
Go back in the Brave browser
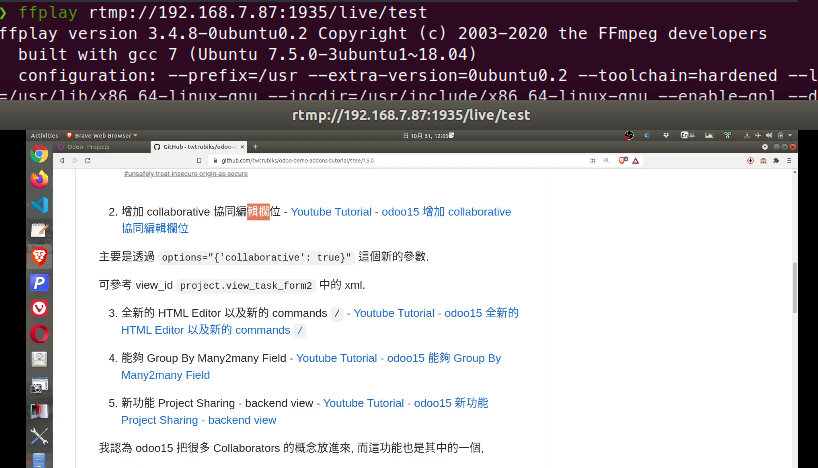tap(62, 161)
